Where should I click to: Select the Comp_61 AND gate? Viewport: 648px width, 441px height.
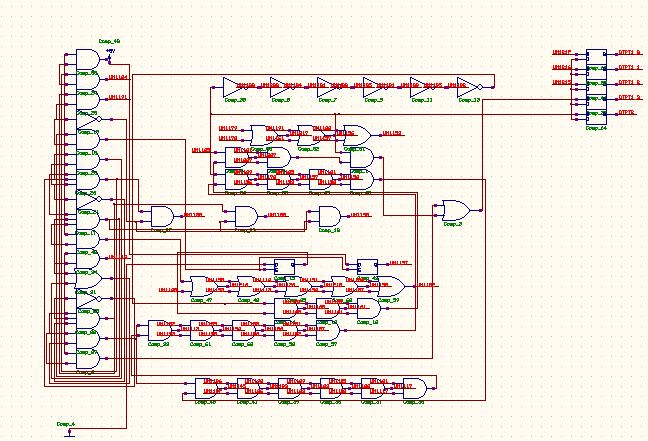tap(202, 330)
